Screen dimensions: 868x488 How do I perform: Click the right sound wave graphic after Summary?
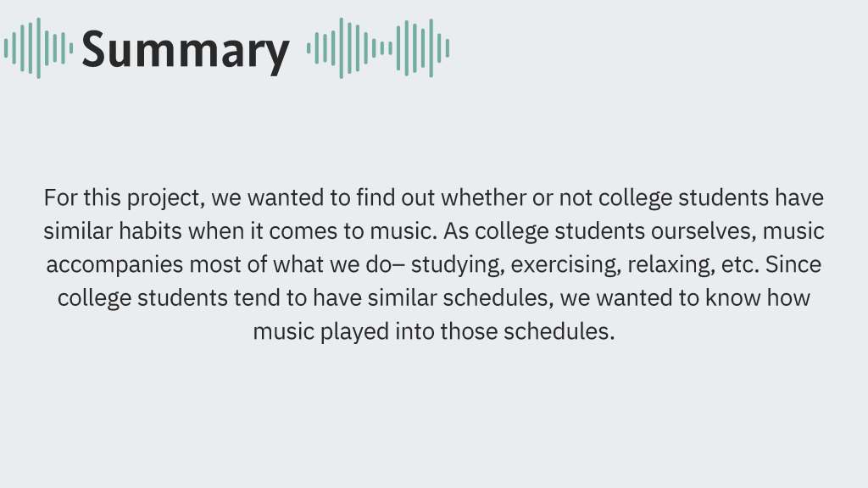[x=378, y=48]
